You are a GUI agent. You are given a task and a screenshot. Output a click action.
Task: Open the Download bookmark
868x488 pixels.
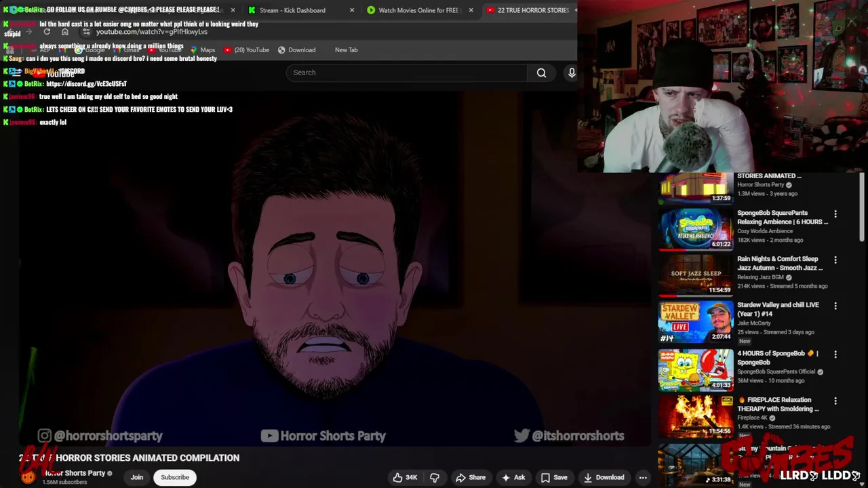click(296, 49)
